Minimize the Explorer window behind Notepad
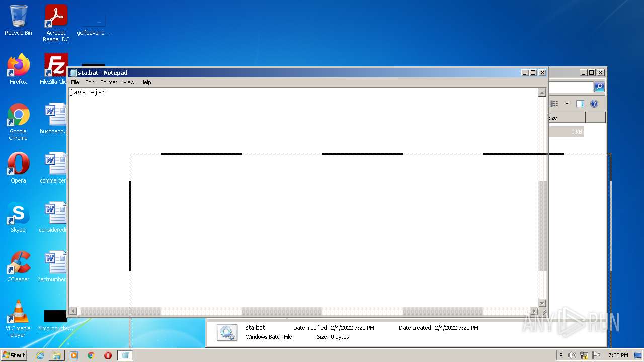This screenshot has width=644, height=362. 583,73
